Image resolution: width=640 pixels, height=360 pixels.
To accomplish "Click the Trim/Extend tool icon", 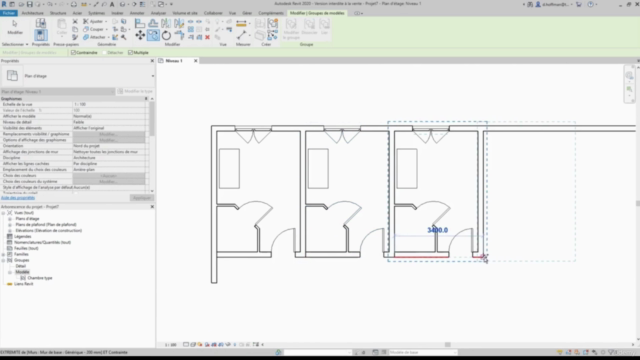I will [x=179, y=36].
